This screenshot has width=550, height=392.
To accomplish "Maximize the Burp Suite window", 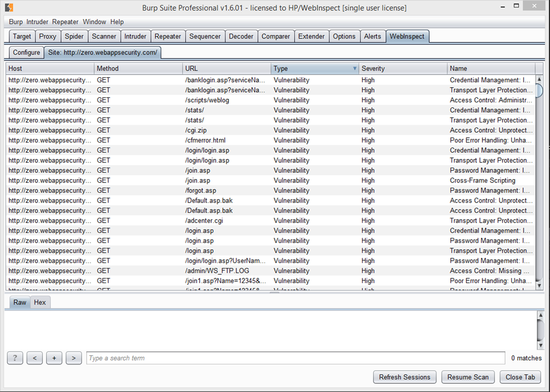I will click(x=516, y=6).
